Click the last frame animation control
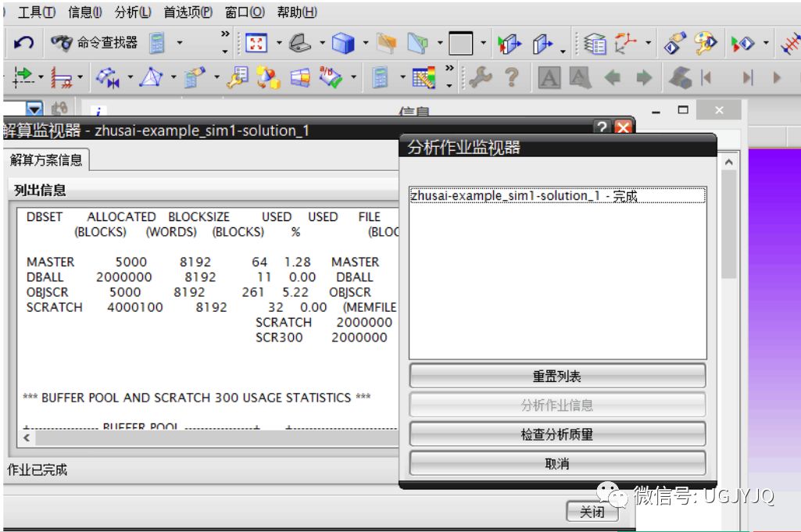The height and width of the screenshot is (532, 801). point(748,77)
